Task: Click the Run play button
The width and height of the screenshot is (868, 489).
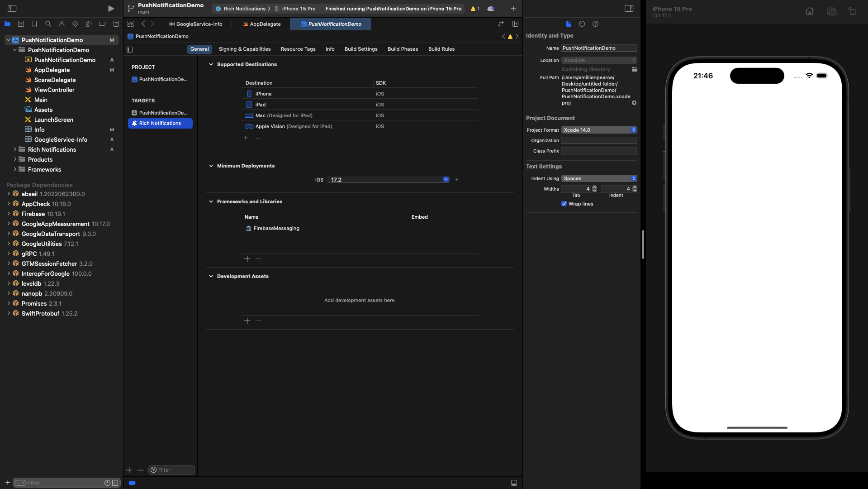Action: point(111,9)
